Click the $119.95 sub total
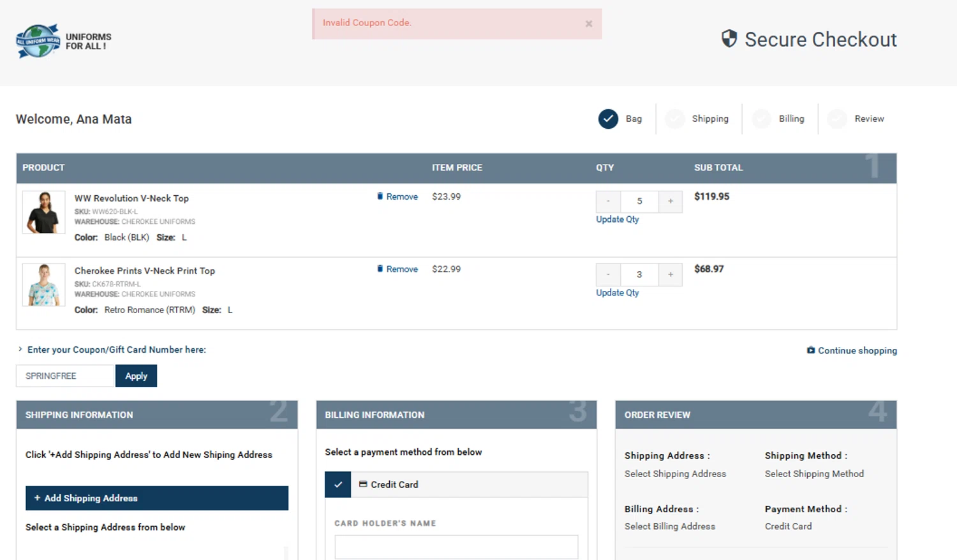This screenshot has height=560, width=957. coord(711,196)
